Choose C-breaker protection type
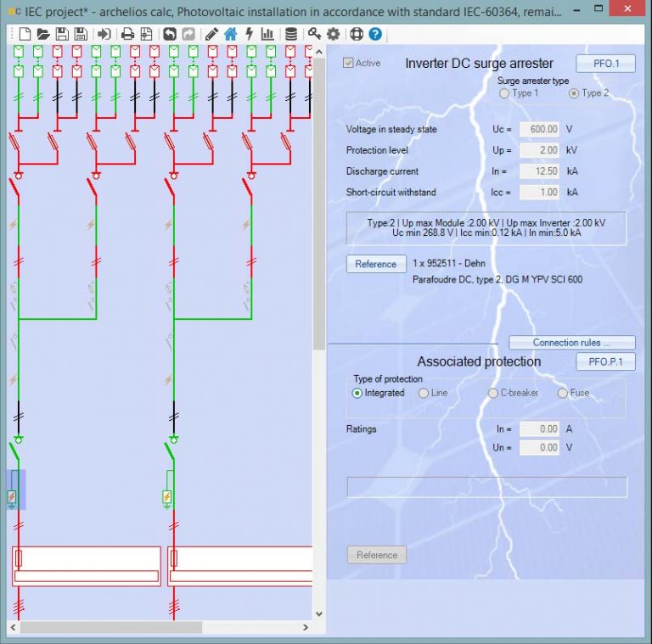 coord(492,393)
